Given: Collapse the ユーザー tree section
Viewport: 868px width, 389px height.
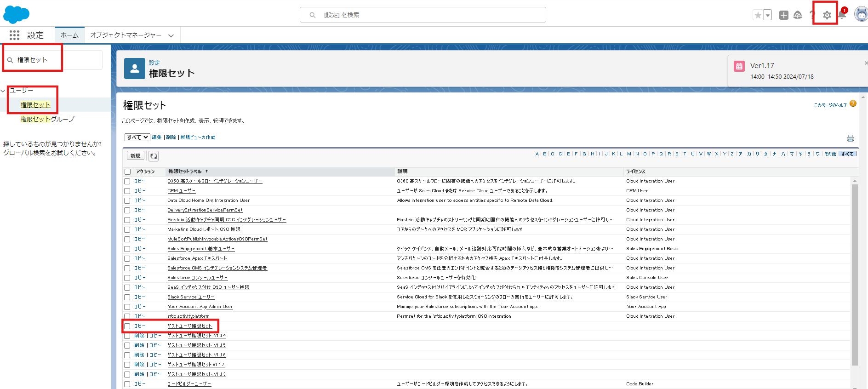Looking at the screenshot, I should 3,91.
